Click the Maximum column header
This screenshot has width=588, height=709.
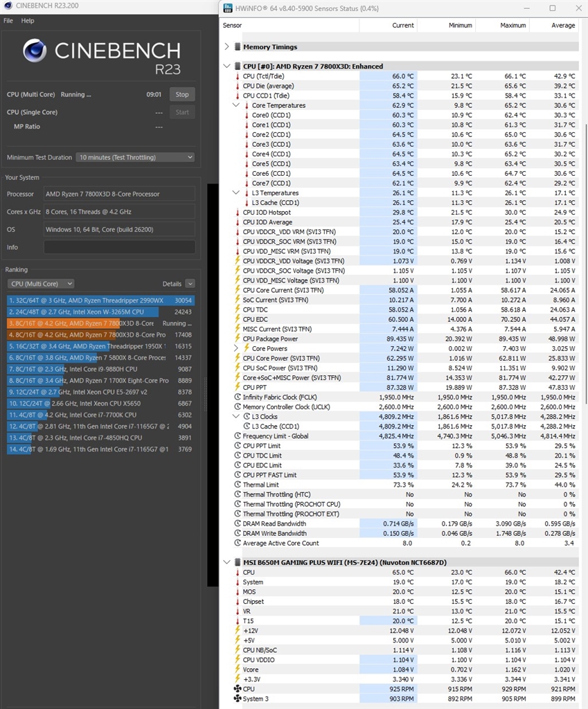pos(503,26)
